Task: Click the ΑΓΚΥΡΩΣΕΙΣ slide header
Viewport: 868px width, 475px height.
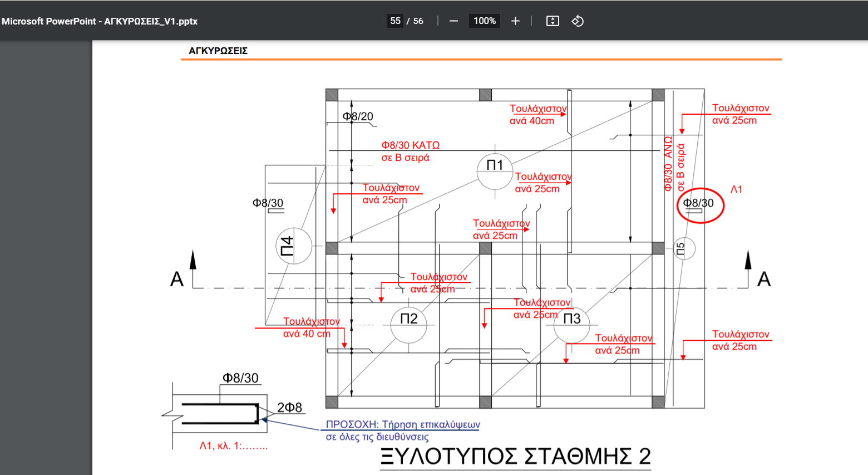Action: 218,51
